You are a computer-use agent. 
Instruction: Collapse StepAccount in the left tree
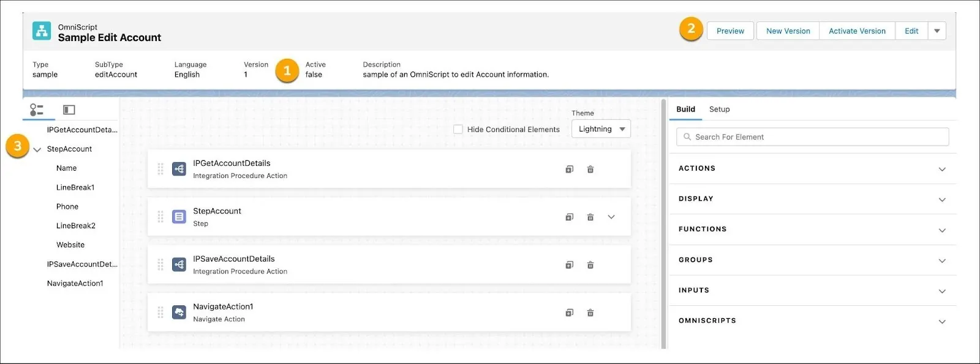click(37, 149)
